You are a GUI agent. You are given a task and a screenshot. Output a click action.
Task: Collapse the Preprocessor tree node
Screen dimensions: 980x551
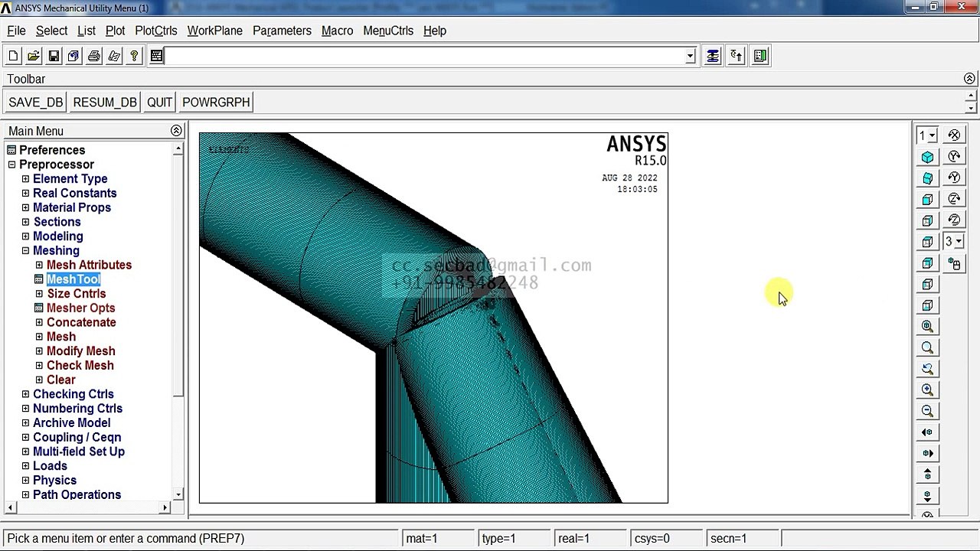pyautogui.click(x=11, y=165)
